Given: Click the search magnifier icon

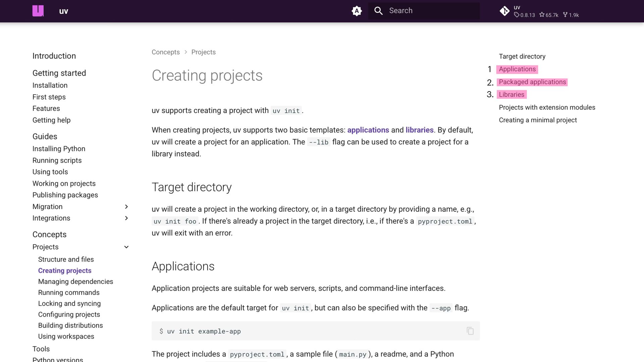Looking at the screenshot, I should pyautogui.click(x=378, y=11).
